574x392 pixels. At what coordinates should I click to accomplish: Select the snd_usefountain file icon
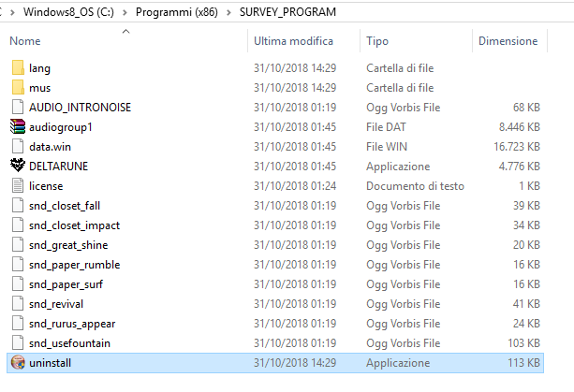pyautogui.click(x=18, y=343)
